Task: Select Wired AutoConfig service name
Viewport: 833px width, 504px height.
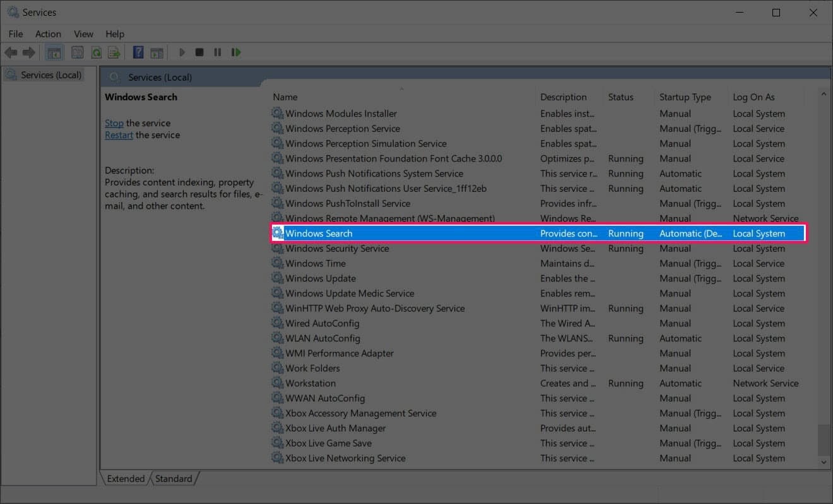Action: [322, 324]
